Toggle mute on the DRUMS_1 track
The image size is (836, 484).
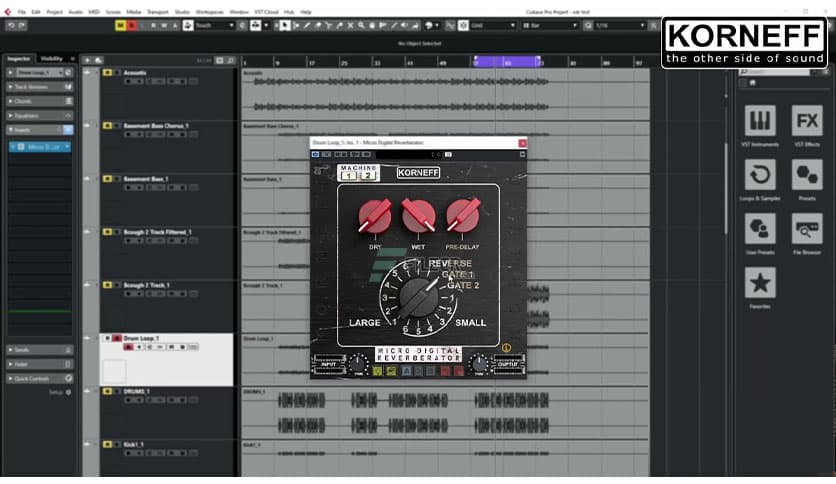107,391
